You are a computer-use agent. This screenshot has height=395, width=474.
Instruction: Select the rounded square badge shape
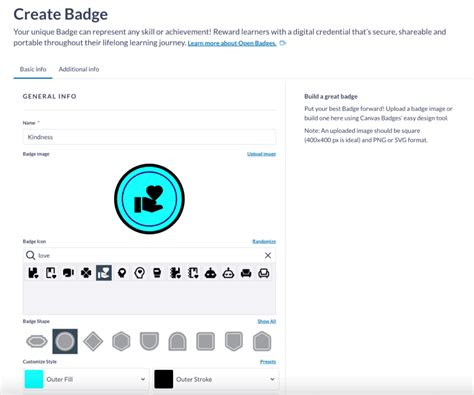point(205,341)
